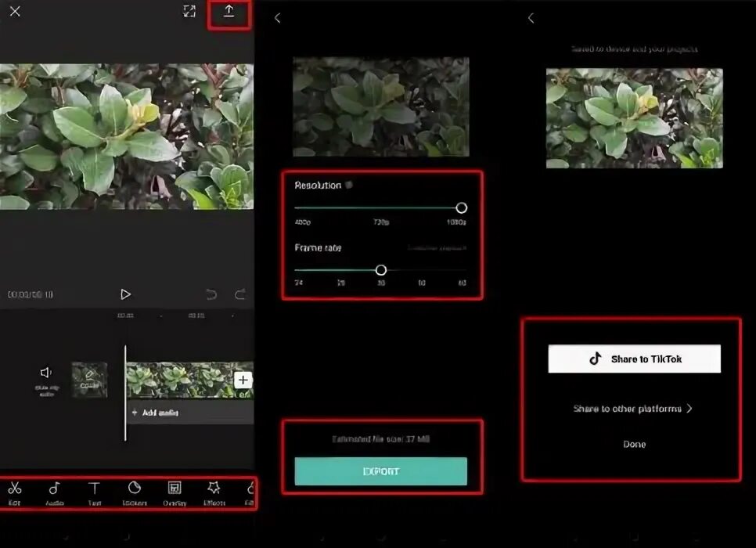Tap the export upload arrow icon
The height and width of the screenshot is (548, 756).
coord(229,12)
